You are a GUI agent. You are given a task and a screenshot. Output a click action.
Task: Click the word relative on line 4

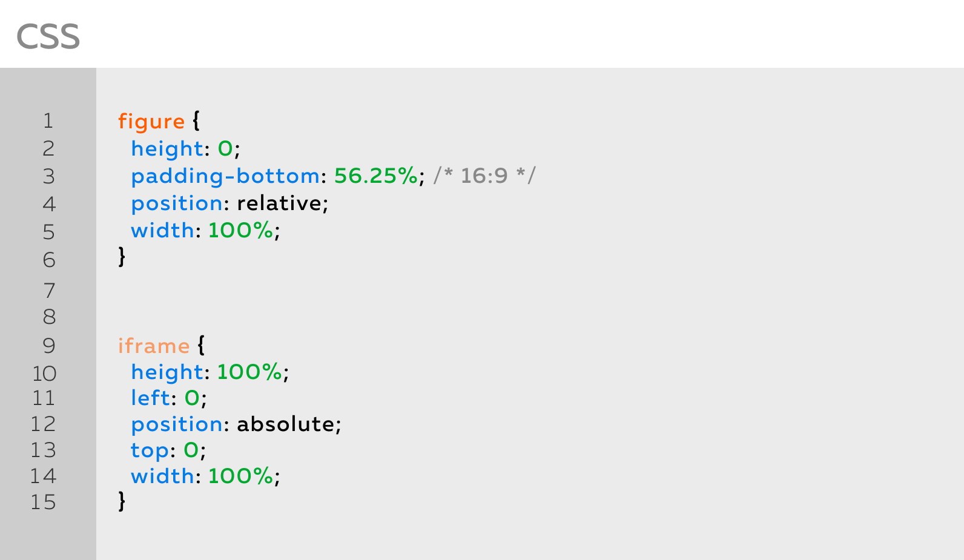point(279,203)
